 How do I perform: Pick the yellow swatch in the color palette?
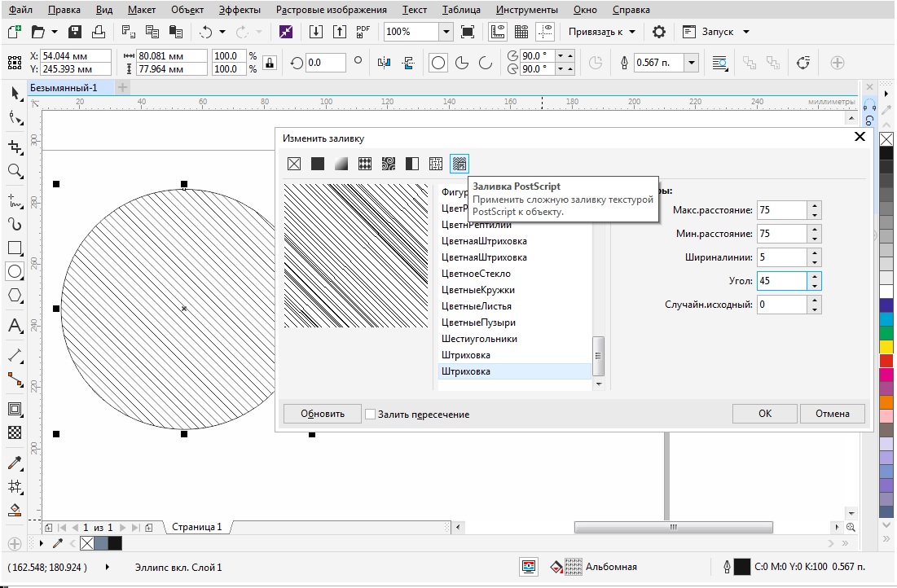pos(886,346)
